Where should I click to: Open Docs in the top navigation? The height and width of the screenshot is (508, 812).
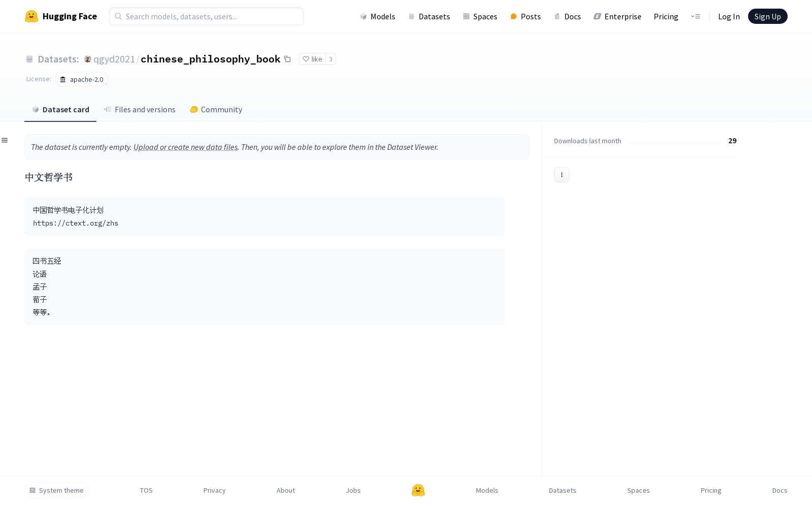[x=567, y=17]
